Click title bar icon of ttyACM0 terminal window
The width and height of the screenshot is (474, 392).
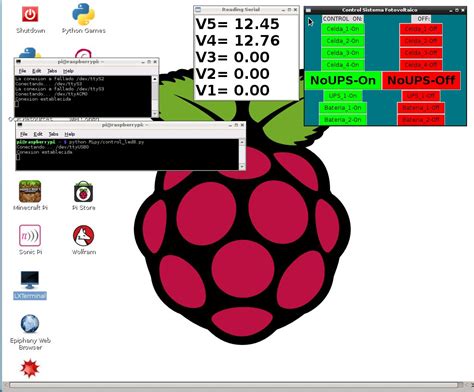18,62
